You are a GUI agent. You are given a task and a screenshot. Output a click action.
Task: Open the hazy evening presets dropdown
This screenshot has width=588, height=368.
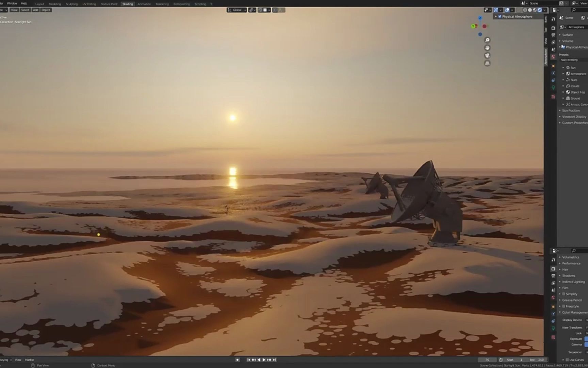pyautogui.click(x=573, y=60)
